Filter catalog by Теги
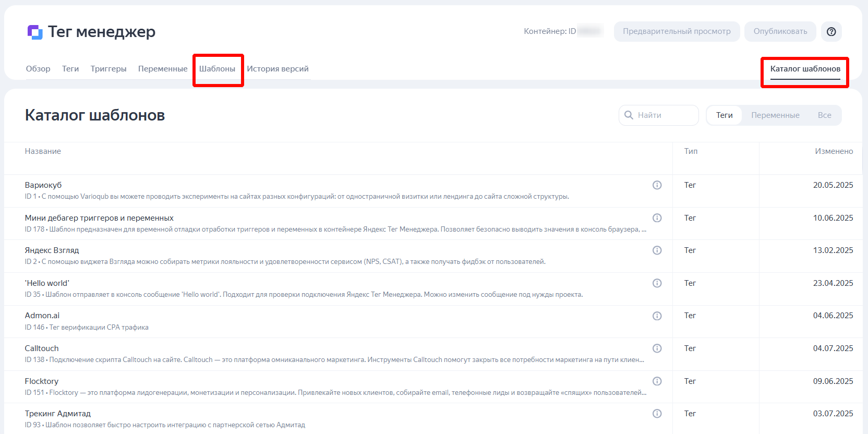The image size is (868, 434). 724,115
